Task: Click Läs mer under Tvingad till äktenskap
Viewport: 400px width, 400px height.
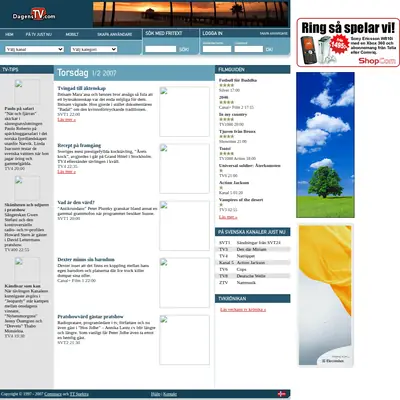Action: click(x=66, y=120)
